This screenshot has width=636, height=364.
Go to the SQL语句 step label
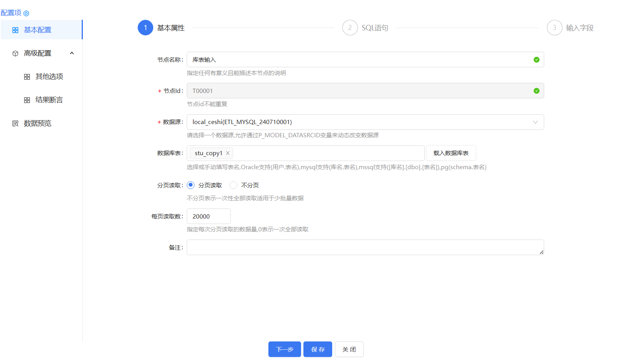pos(375,28)
